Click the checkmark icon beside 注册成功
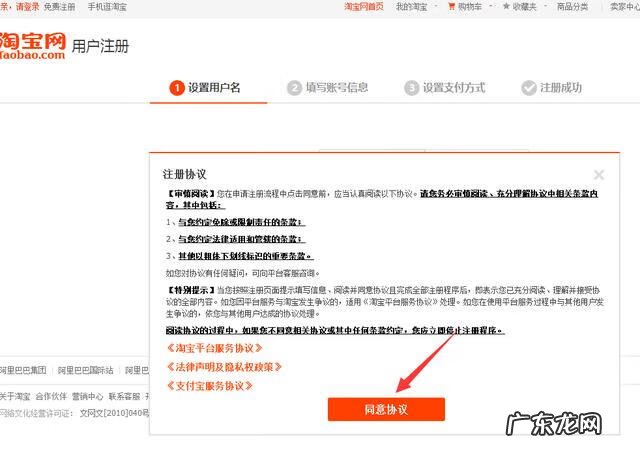640x453 pixels. pos(529,88)
